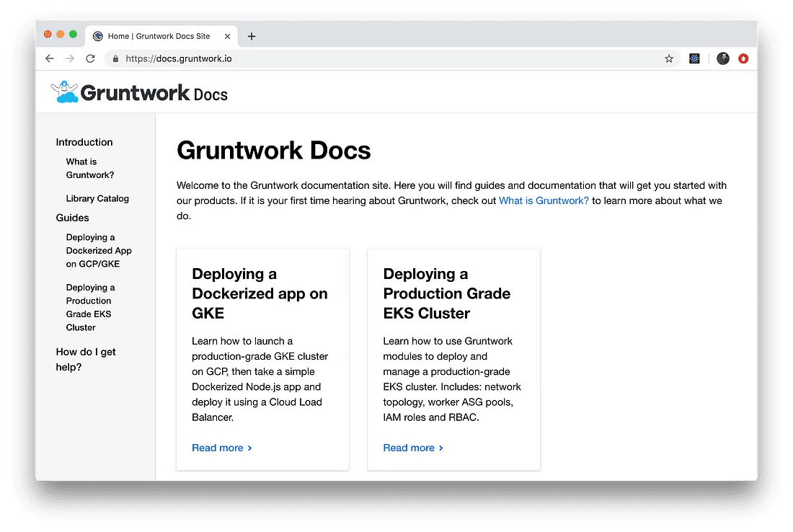Click the macOS yellow minimize button
The height and width of the screenshot is (532, 793).
coord(60,34)
